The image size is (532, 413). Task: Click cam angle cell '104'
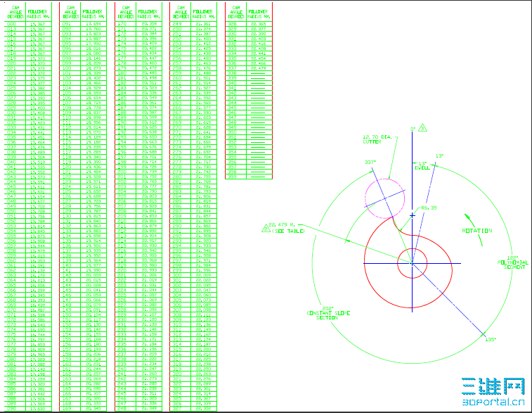[70, 88]
